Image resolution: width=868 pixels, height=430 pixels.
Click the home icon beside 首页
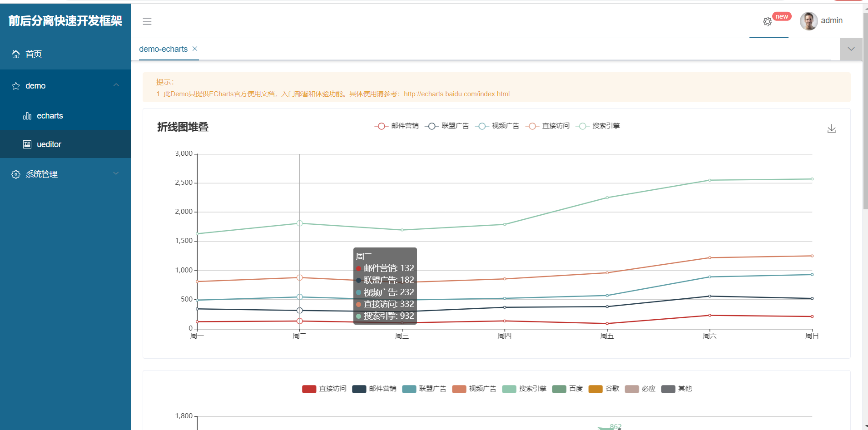pyautogui.click(x=16, y=54)
